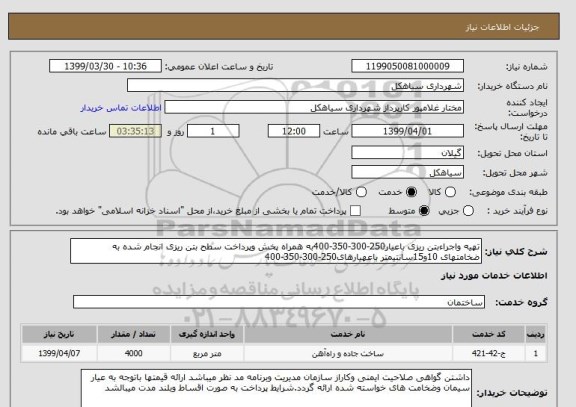Click the service code cell ج-42-421
Viewport: 576px width, 407px height.
[489, 353]
